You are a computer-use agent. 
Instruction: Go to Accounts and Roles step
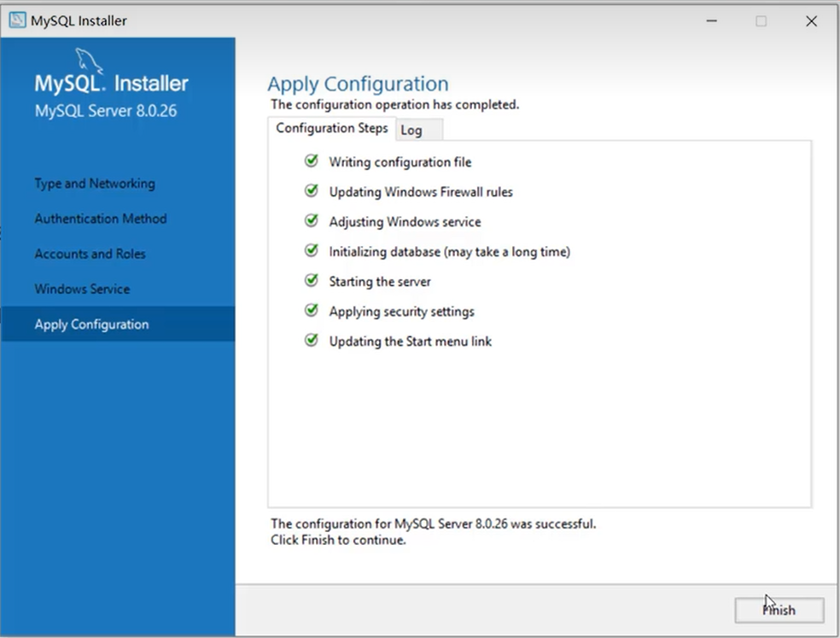tap(90, 254)
